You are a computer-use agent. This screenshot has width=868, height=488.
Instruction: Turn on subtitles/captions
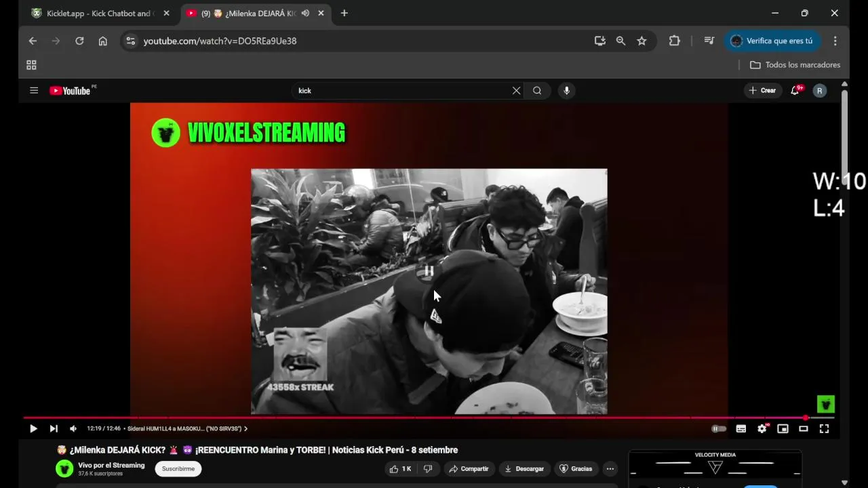click(x=741, y=428)
